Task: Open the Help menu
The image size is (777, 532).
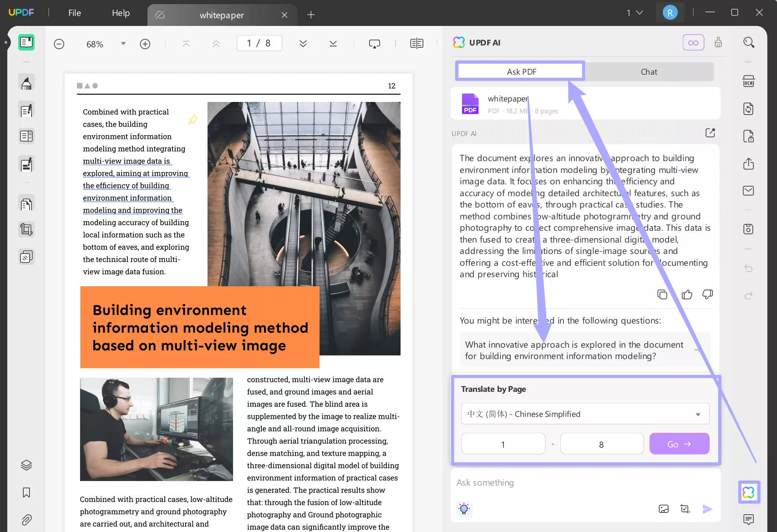Action: tap(121, 13)
